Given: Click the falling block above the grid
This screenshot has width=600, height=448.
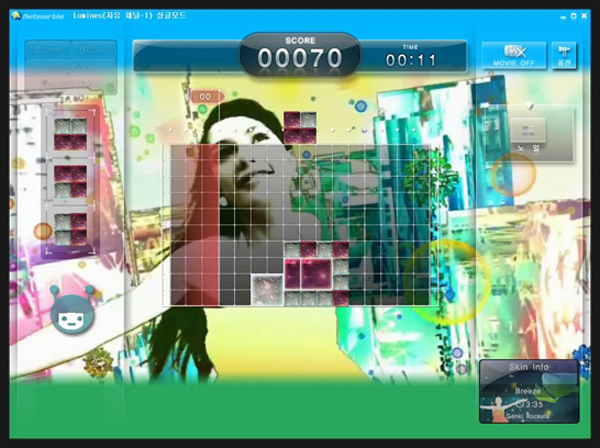Looking at the screenshot, I should tap(300, 127).
